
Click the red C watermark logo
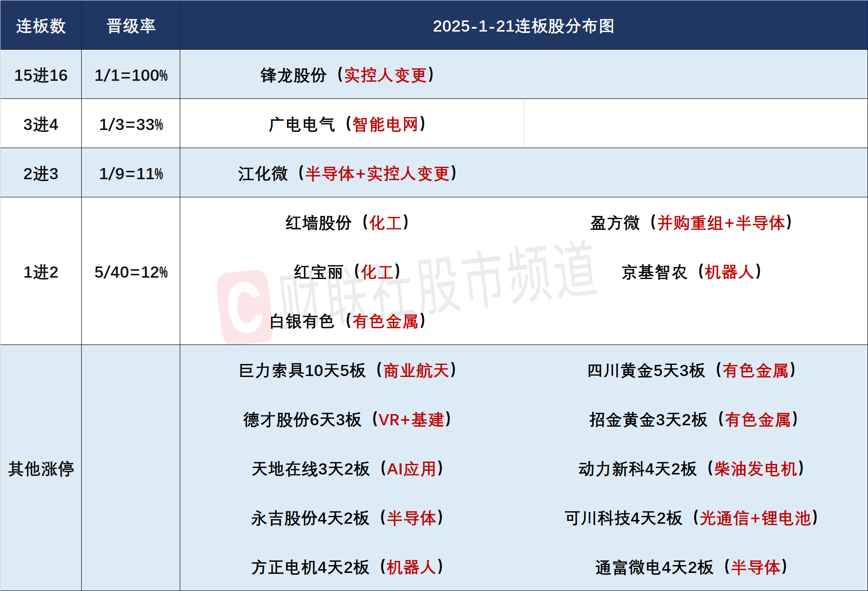tap(245, 306)
